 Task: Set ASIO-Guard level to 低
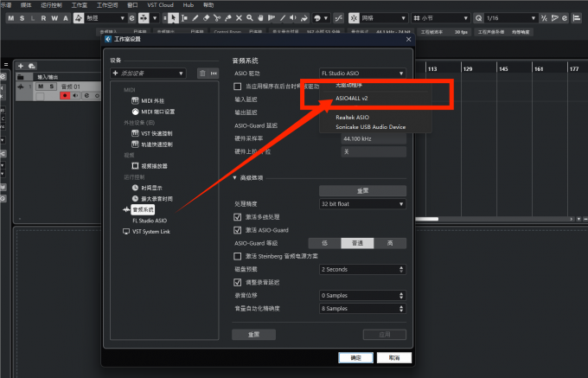coord(325,243)
